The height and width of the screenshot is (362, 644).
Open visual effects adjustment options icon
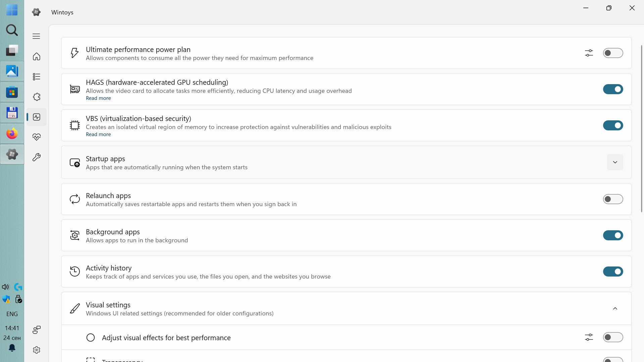[589, 337]
